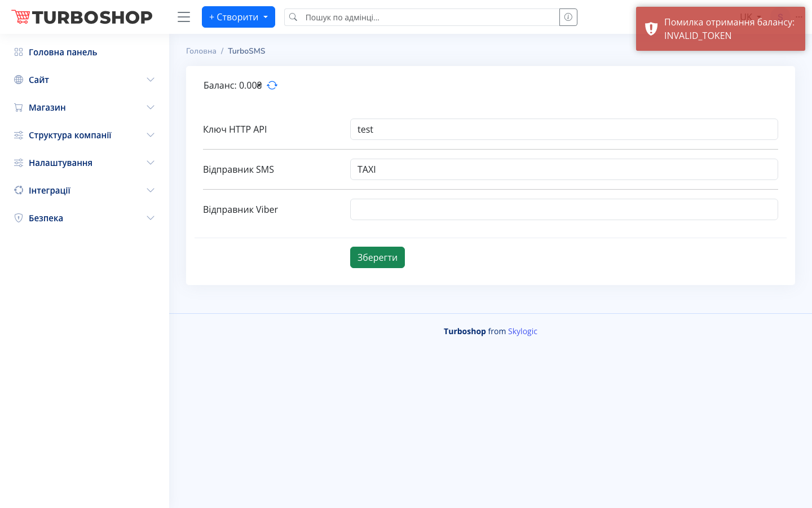Click the Ключ HTTP API label
Screen dimensions: 812x508
coord(235,129)
